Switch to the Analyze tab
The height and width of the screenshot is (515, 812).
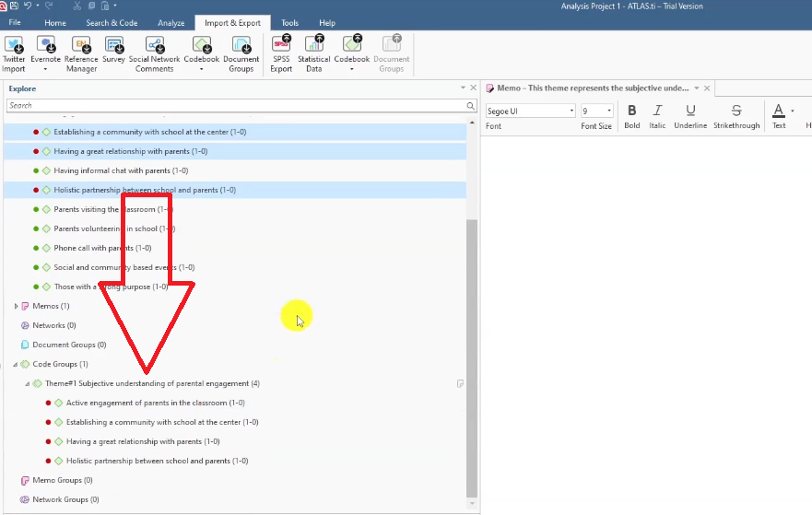171,22
